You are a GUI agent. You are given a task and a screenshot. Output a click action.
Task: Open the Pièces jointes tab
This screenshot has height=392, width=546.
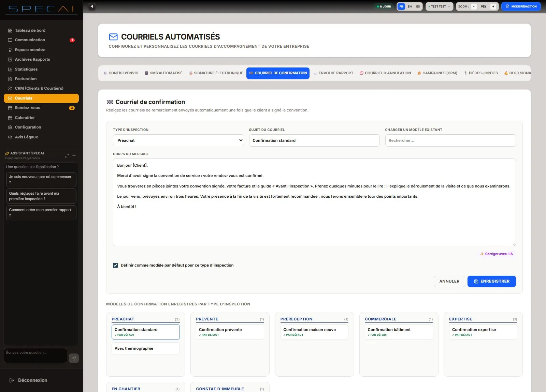tap(481, 73)
